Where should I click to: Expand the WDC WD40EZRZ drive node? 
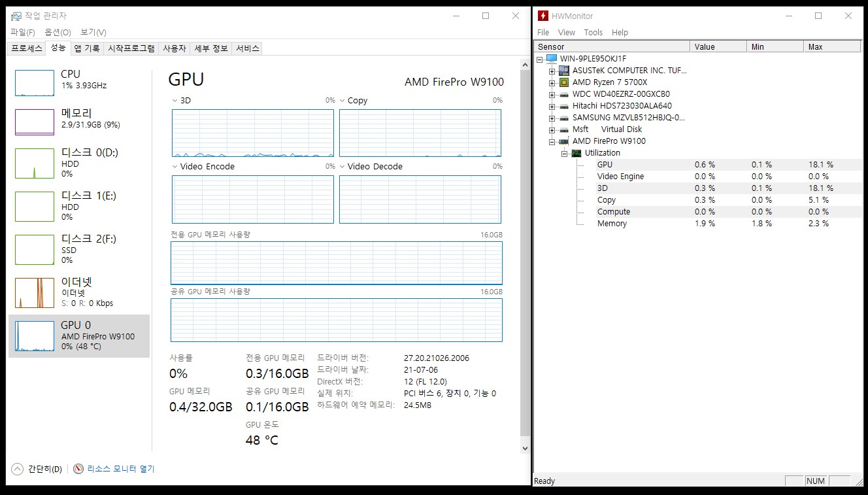click(x=552, y=94)
